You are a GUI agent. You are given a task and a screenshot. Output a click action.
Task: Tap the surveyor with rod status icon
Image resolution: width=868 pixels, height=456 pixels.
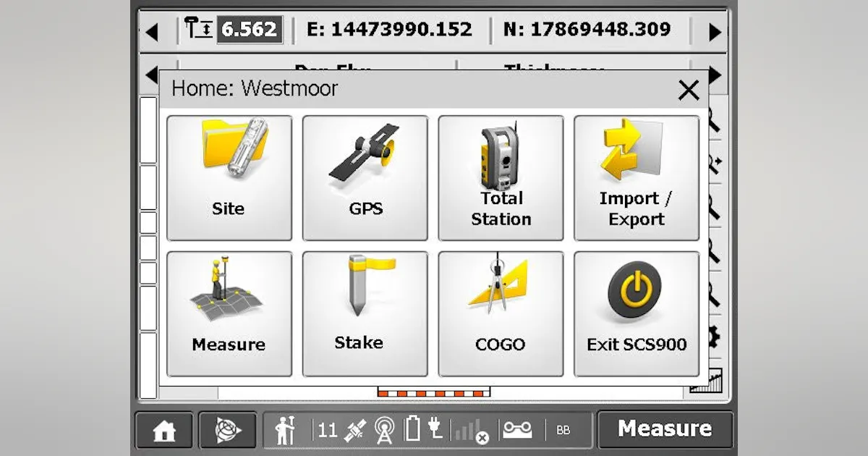tap(286, 431)
